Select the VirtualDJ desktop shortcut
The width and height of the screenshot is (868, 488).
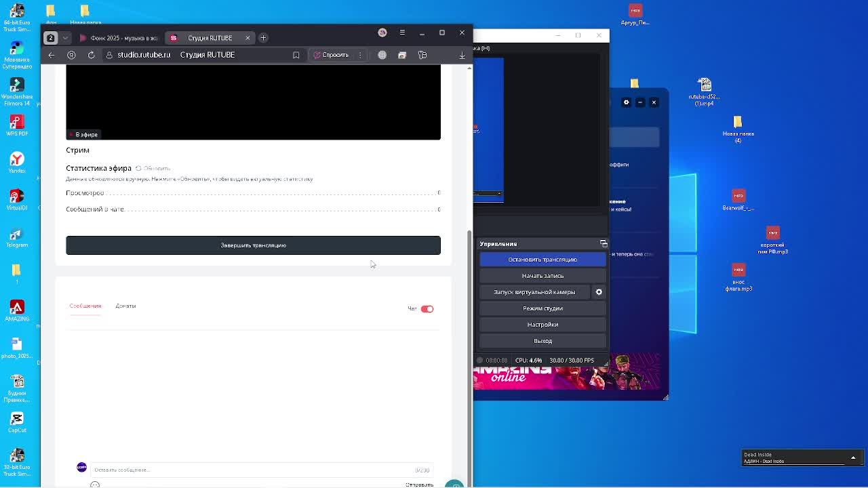pyautogui.click(x=17, y=199)
